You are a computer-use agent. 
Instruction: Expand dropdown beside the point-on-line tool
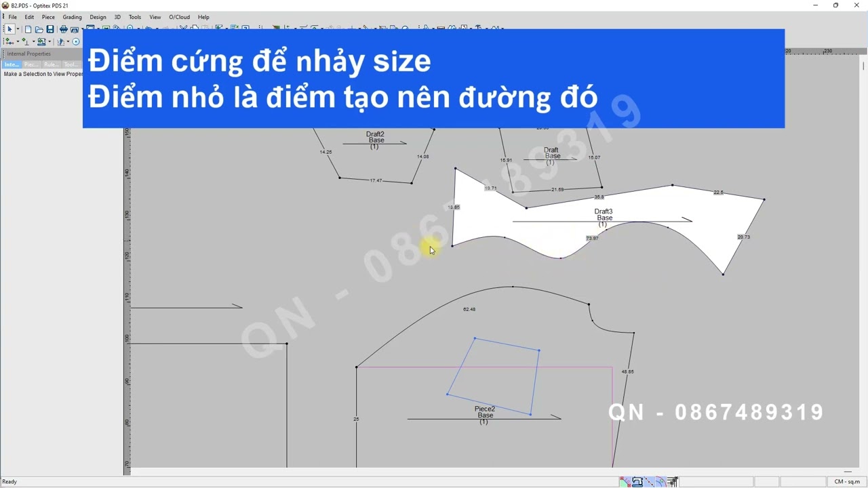pyautogui.click(x=18, y=41)
